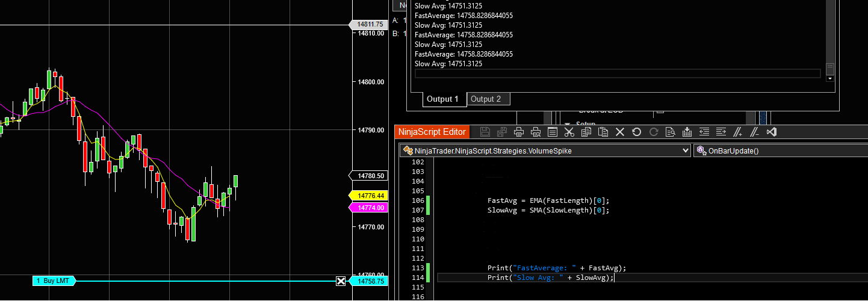Click the 14790.00 price axis label
Image resolution: width=868 pixels, height=301 pixels.
371,130
